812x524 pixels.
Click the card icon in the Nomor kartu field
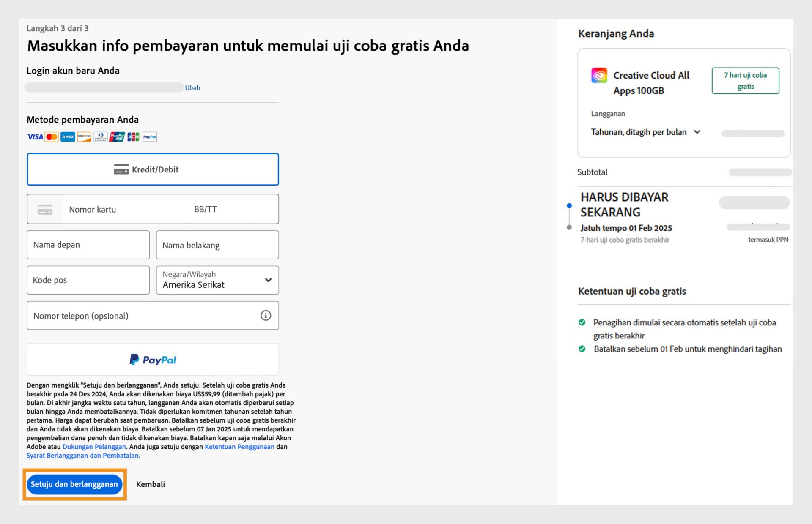coord(45,209)
